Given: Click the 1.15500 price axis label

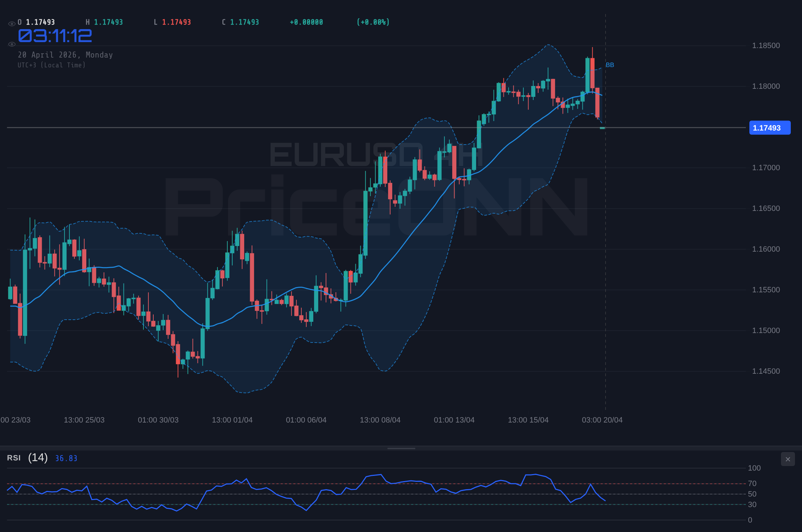Looking at the screenshot, I should 766,290.
